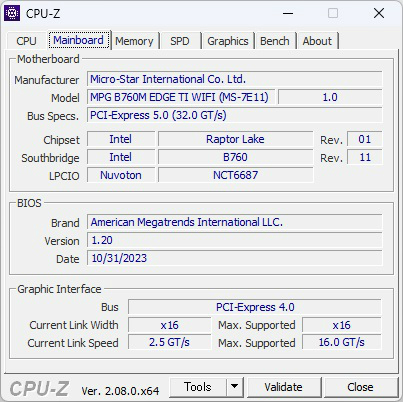Open the Memory tab
The height and width of the screenshot is (402, 403).
(x=134, y=41)
